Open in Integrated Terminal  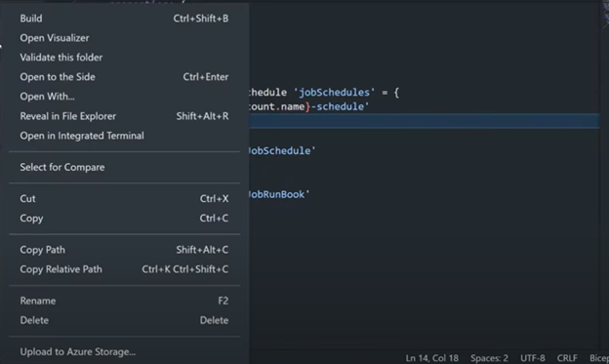point(124,136)
